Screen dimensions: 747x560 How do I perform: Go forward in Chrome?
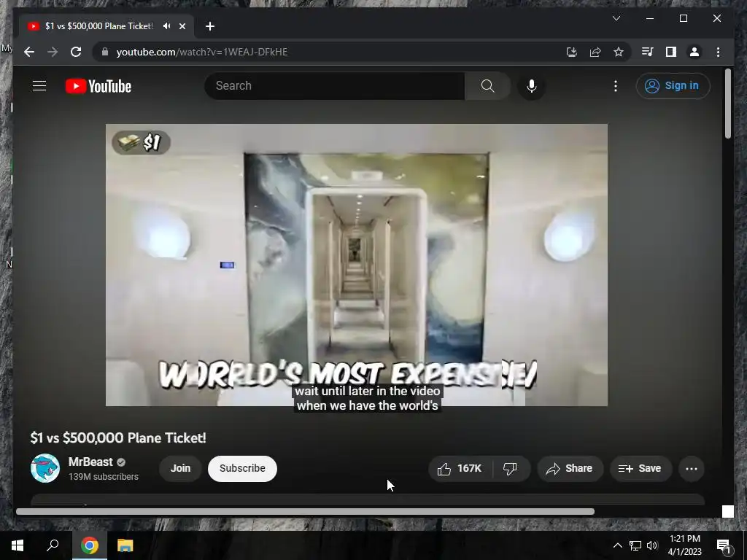click(x=53, y=52)
